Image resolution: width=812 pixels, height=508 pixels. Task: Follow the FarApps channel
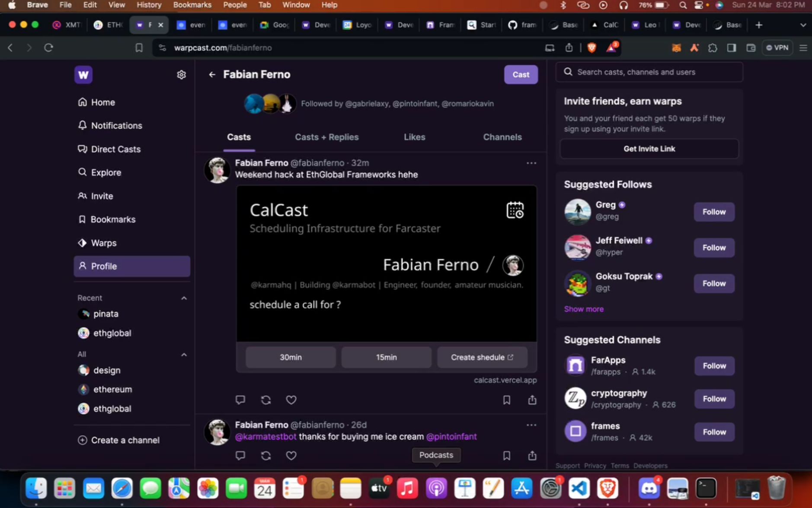click(x=714, y=366)
